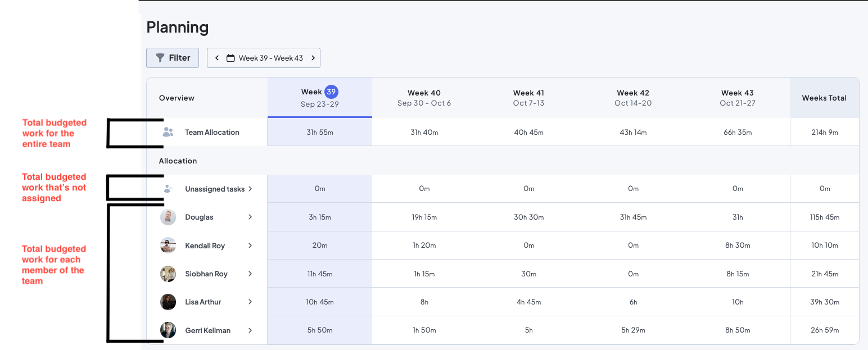Click Gerri Kellman total 26h 59m

point(825,330)
